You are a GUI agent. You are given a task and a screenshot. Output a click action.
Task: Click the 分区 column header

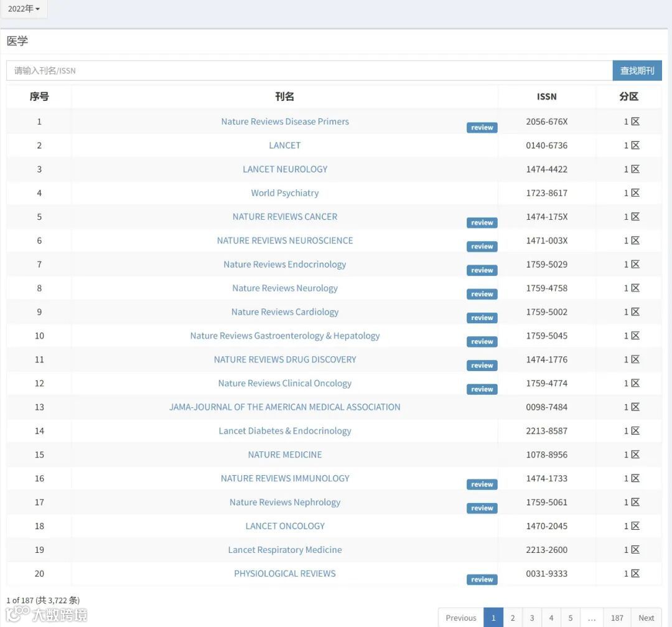[628, 97]
